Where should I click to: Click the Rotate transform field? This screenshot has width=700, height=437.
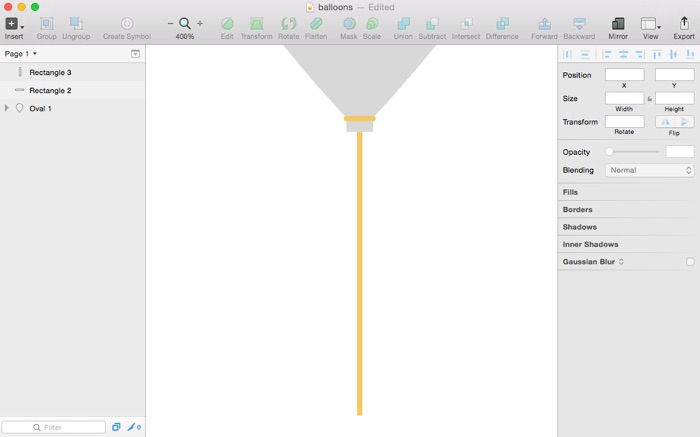point(625,121)
